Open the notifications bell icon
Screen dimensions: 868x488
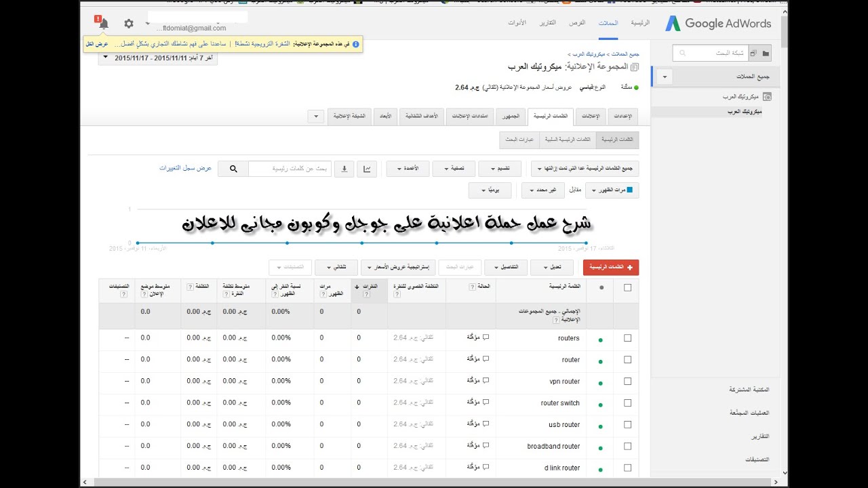(104, 24)
